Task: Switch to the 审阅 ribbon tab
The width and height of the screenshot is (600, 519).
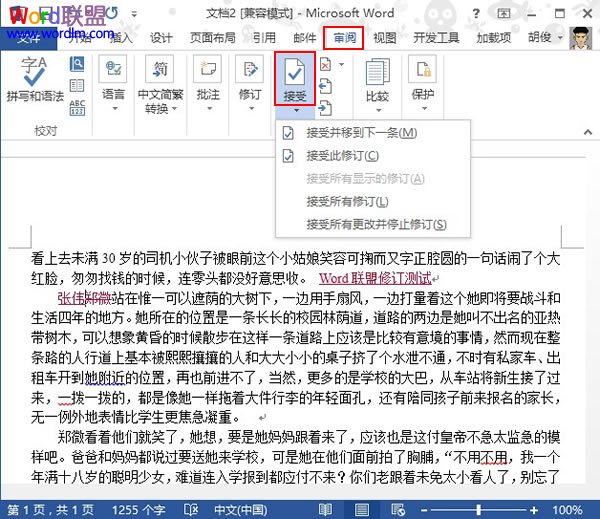Action: pyautogui.click(x=344, y=38)
